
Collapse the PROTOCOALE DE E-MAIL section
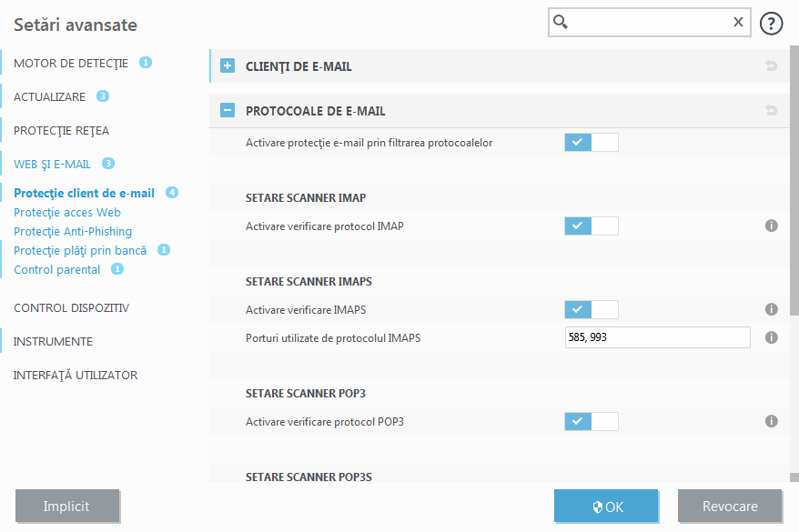click(227, 110)
